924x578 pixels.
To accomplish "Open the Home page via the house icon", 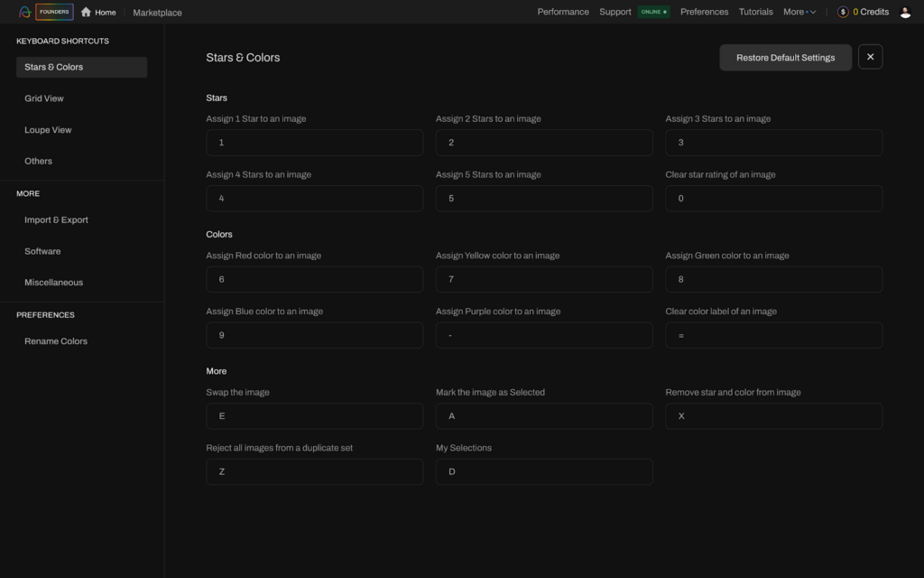I will pos(86,12).
